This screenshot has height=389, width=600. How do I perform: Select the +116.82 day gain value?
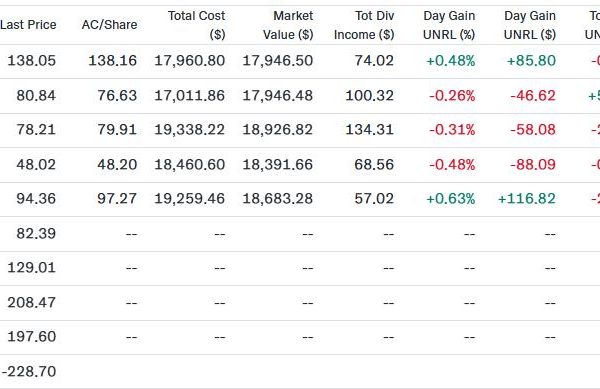tap(527, 199)
